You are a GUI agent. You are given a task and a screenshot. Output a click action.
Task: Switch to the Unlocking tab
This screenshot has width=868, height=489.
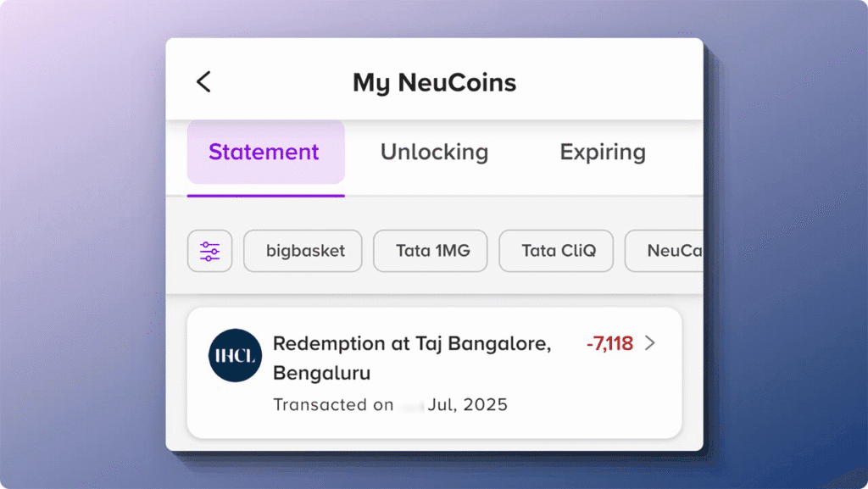pos(435,152)
